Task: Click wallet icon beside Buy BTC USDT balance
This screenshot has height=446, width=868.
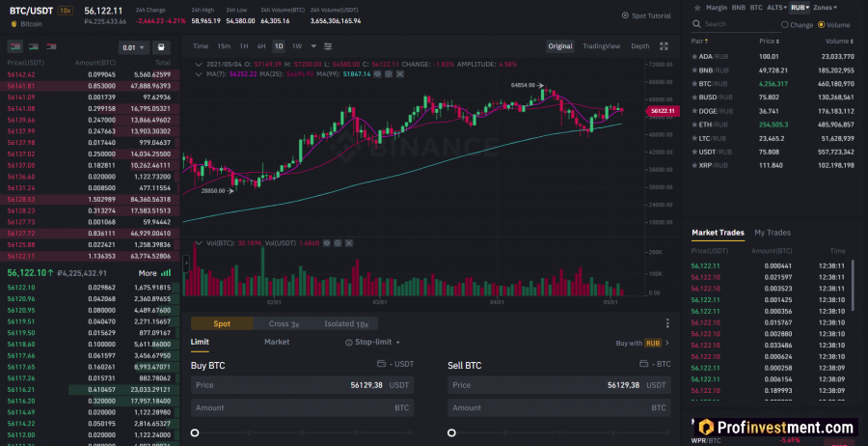Action: tap(381, 364)
